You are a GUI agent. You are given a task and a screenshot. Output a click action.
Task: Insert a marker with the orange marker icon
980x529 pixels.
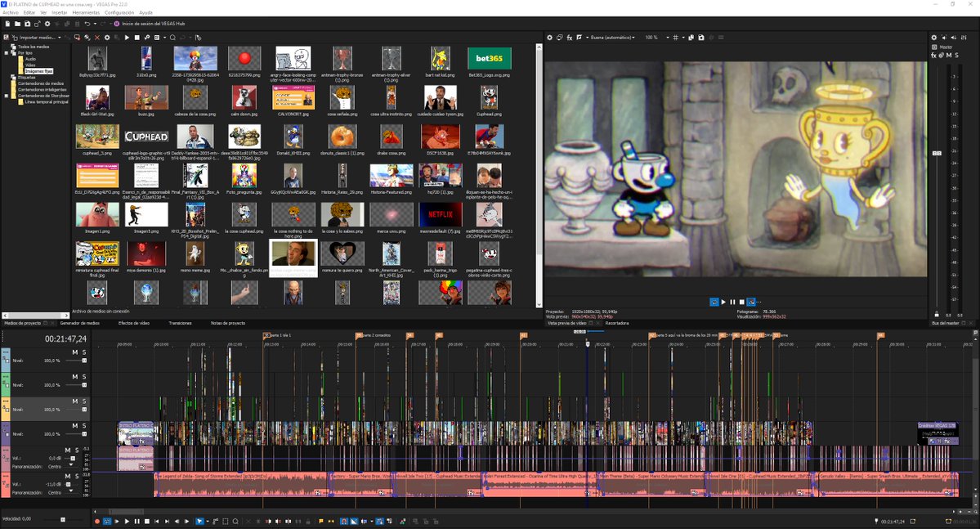tap(320, 521)
